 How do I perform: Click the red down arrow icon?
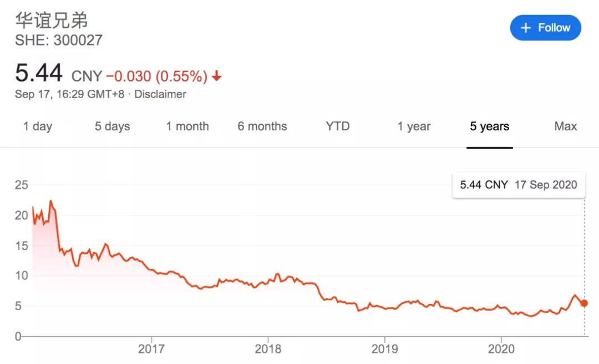[216, 76]
